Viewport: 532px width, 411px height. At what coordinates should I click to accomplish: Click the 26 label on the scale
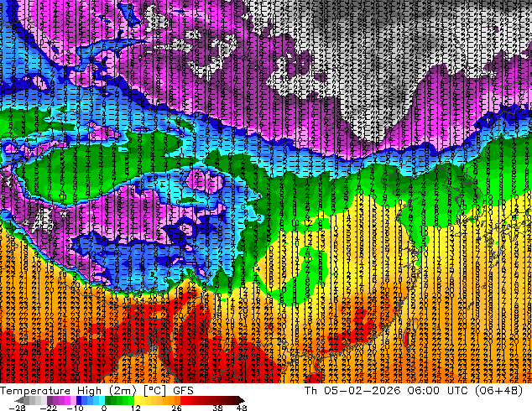176,408
